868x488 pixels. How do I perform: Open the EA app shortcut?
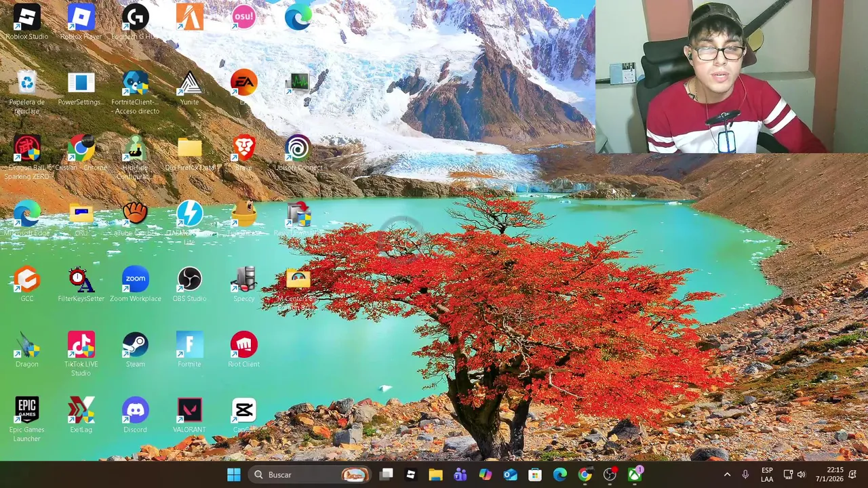[243, 83]
